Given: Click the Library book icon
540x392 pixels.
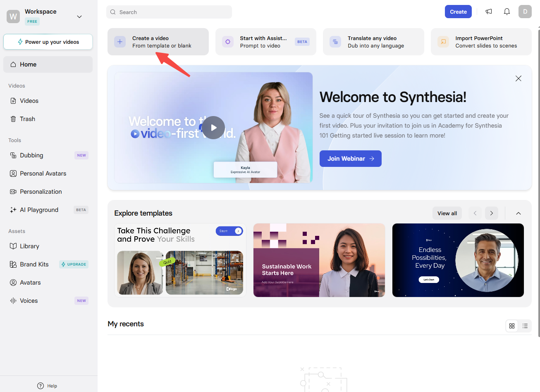Looking at the screenshot, I should point(13,246).
